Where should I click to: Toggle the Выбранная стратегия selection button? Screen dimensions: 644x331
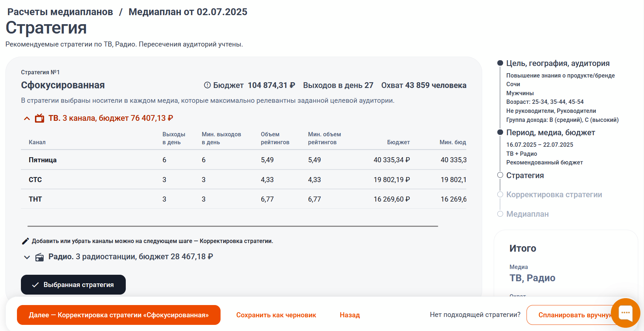(x=73, y=285)
